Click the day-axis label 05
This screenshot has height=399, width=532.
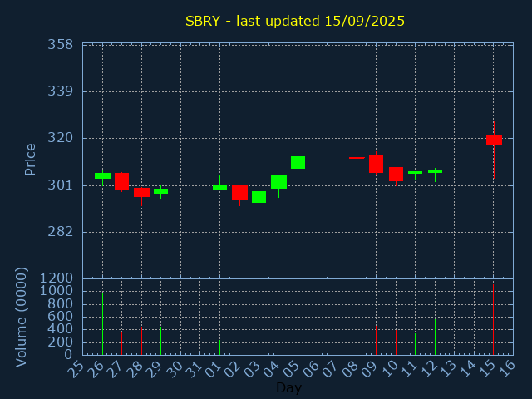(x=292, y=369)
